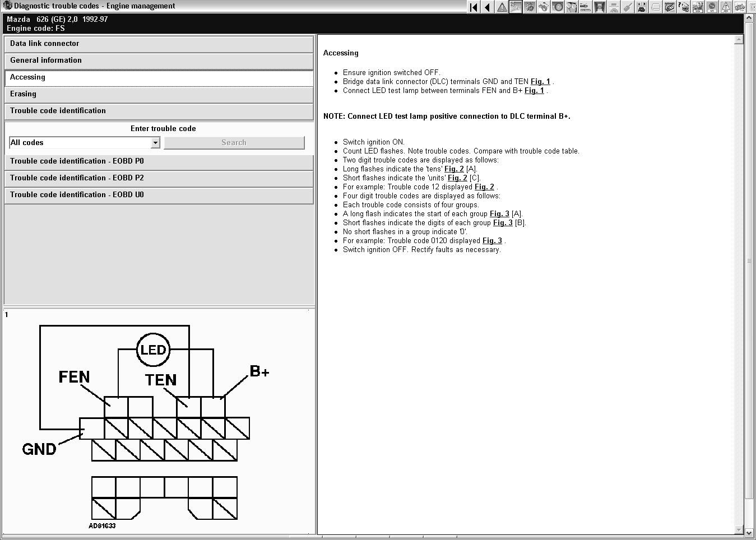Open the protractor gauge toolbar icon
756x540 pixels.
(614, 7)
